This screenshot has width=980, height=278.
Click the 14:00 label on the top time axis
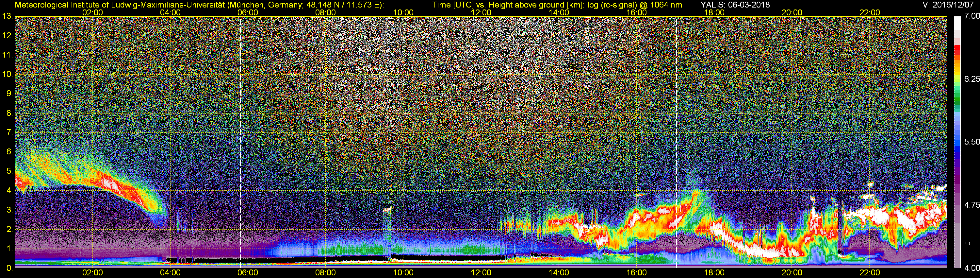559,12
